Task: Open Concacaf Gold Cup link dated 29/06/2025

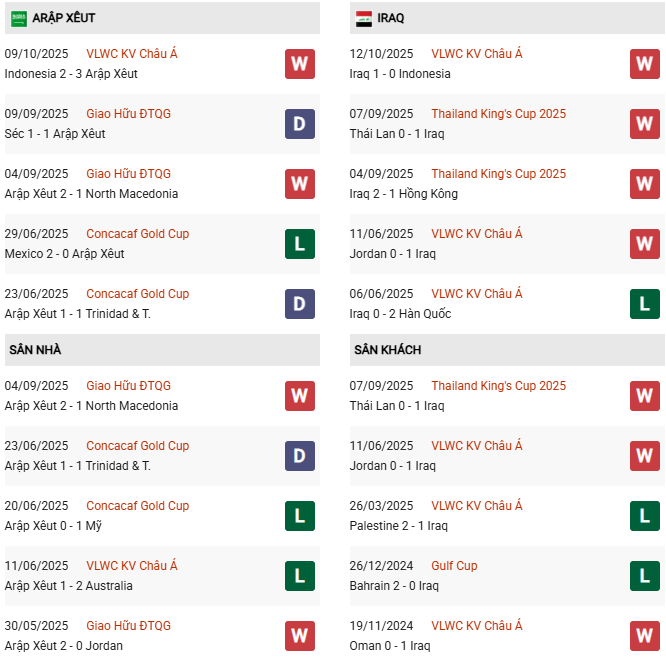Action: (x=138, y=234)
